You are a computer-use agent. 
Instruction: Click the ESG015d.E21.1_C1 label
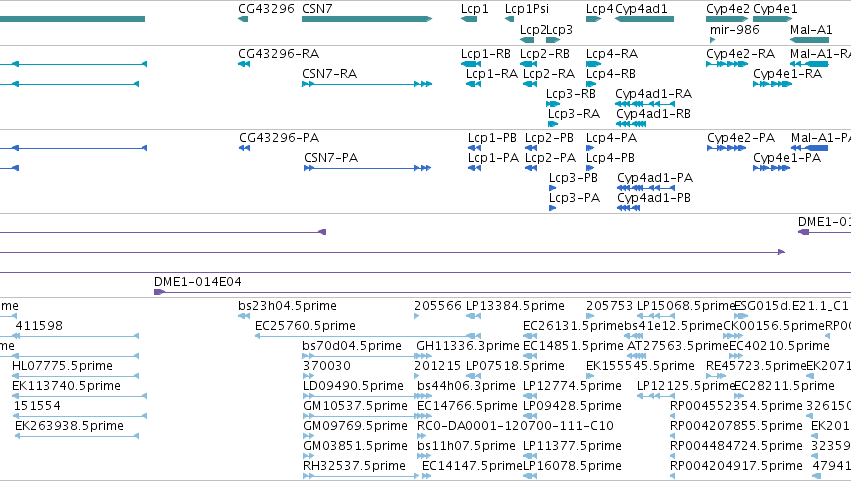(791, 306)
